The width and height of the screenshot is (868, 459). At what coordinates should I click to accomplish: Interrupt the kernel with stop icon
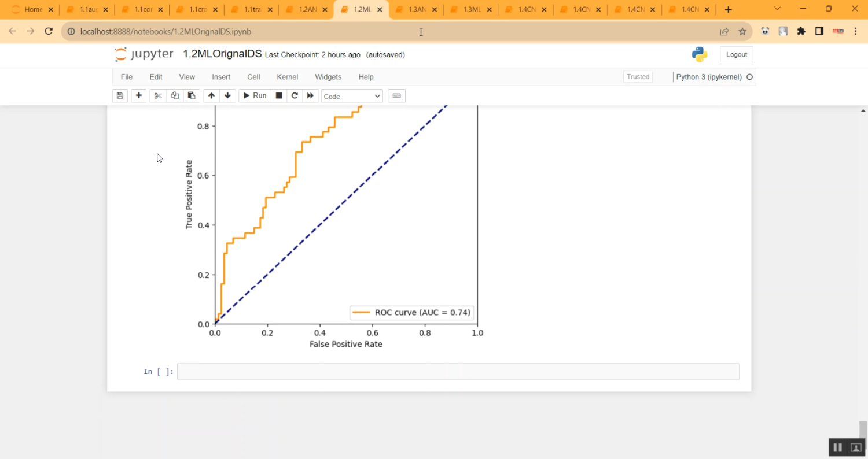click(x=279, y=96)
